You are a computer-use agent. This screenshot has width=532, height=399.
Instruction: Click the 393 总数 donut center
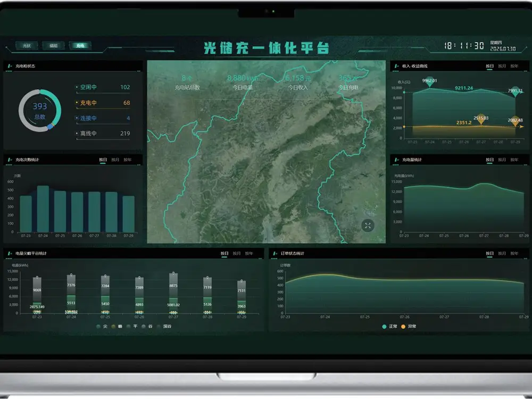40,111
